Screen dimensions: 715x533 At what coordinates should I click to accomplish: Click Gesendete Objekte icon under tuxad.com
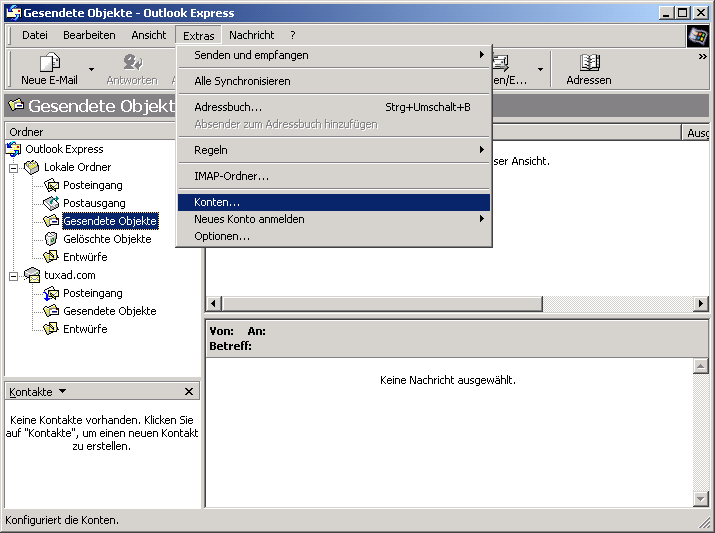click(x=51, y=311)
